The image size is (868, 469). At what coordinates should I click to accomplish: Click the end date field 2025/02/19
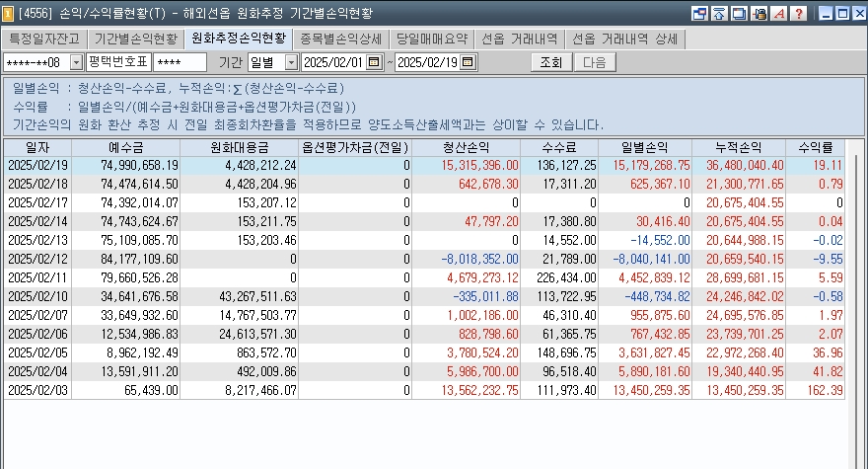(x=427, y=62)
